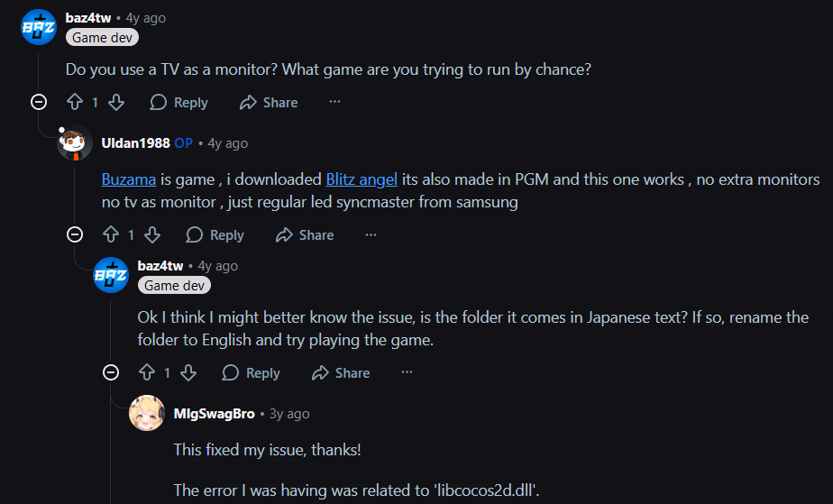Image resolution: width=833 pixels, height=504 pixels.
Task: Collapse the top baz4tw comment thread
Action: [39, 103]
